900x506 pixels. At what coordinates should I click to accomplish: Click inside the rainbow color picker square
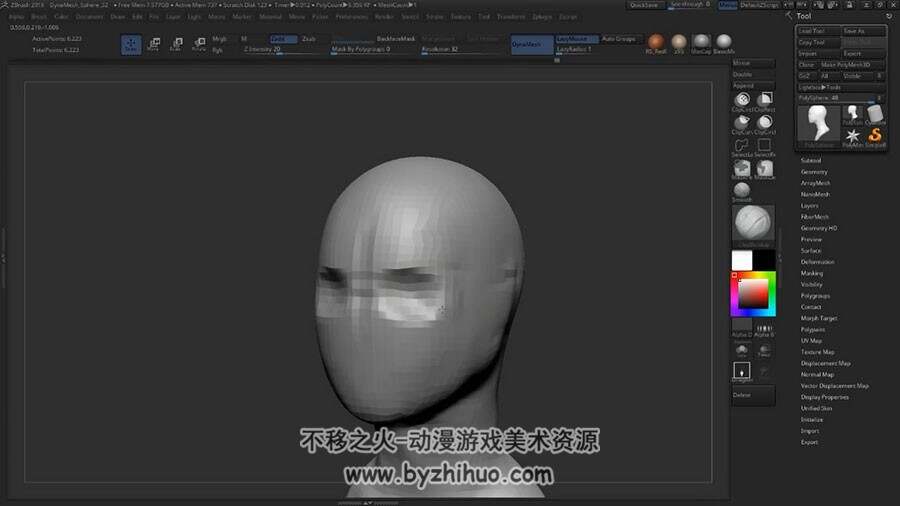(752, 294)
